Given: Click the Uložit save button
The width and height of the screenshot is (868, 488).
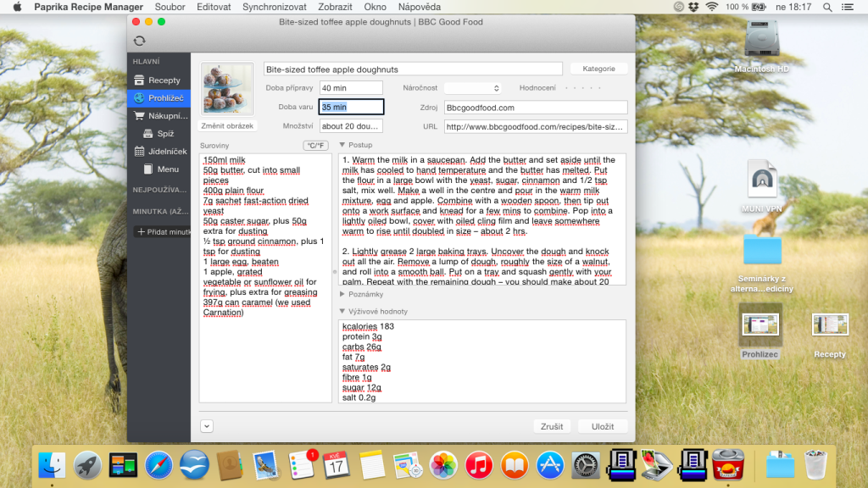Looking at the screenshot, I should [603, 427].
